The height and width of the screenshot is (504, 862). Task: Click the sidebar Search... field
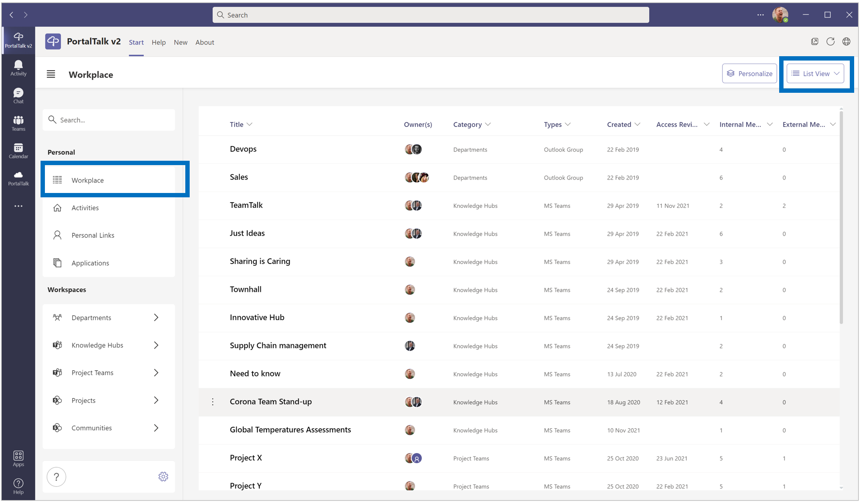[109, 120]
